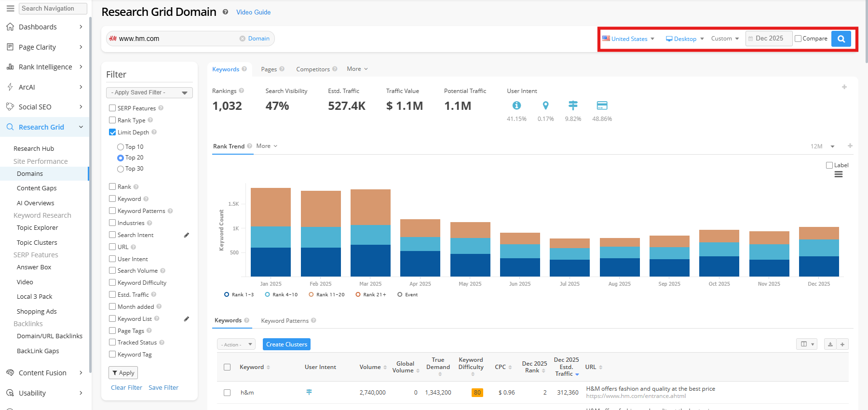
Task: Enable the Compare checkbox
Action: pos(798,39)
